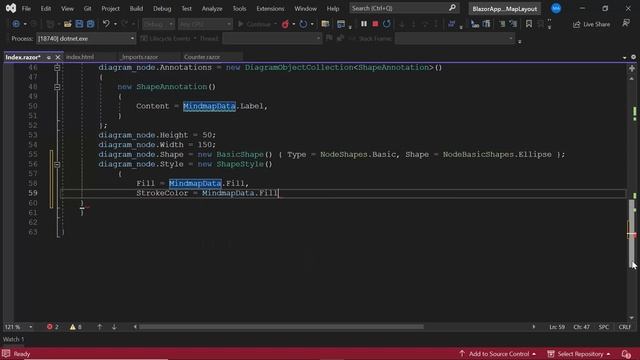Click the Watch 1 panel tab
This screenshot has width=640, height=360.
pos(13,339)
